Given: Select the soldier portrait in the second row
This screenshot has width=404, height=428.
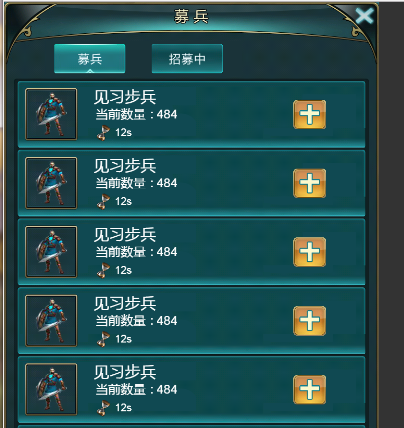Looking at the screenshot, I should (x=51, y=183).
